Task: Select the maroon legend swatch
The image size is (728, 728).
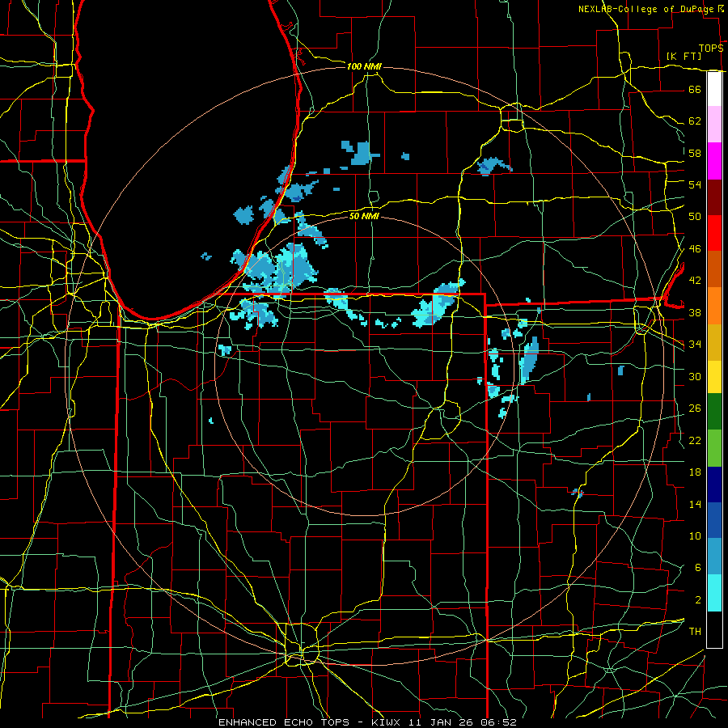Action: click(x=714, y=197)
